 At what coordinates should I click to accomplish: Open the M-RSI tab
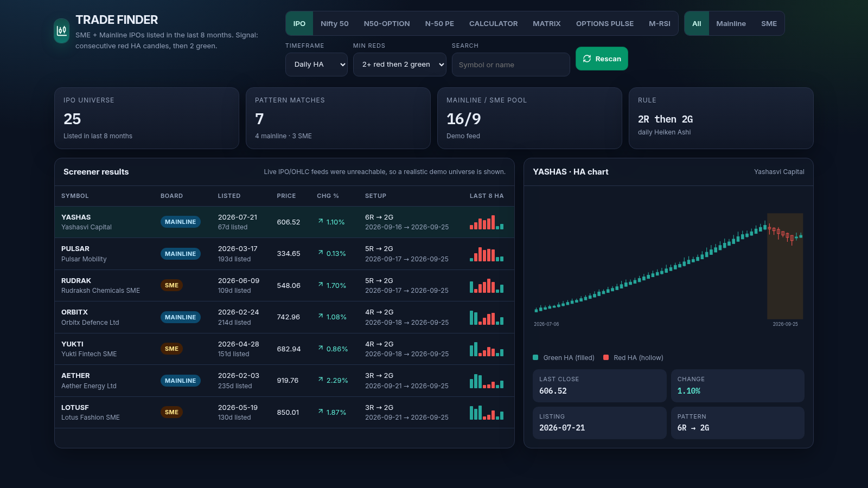(660, 24)
